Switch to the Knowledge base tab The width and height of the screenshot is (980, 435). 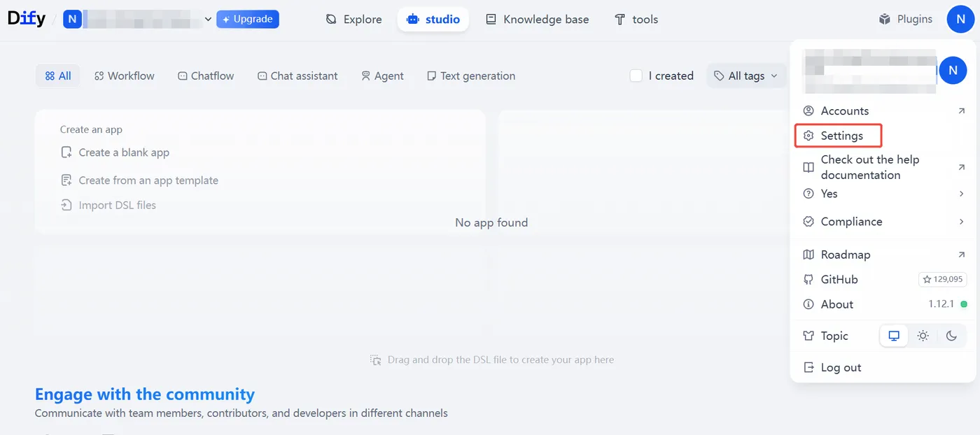click(x=538, y=20)
